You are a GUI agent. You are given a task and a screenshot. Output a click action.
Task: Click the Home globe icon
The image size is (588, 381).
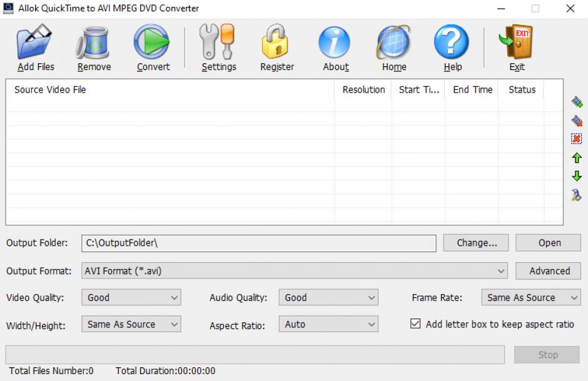394,43
